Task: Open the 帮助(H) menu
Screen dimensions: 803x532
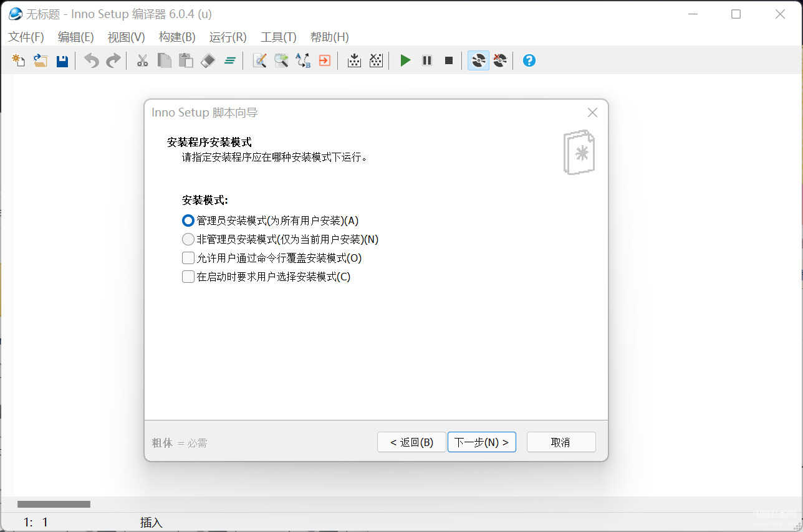Action: click(330, 37)
